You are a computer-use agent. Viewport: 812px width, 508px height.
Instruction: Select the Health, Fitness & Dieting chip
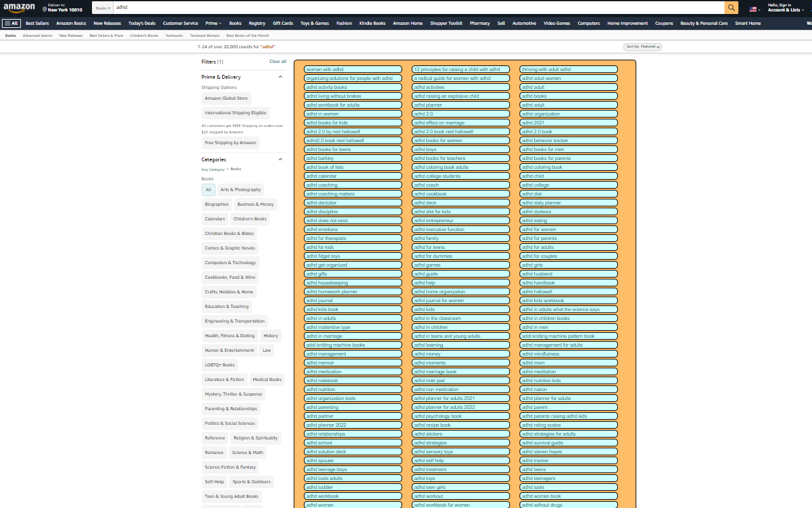230,336
